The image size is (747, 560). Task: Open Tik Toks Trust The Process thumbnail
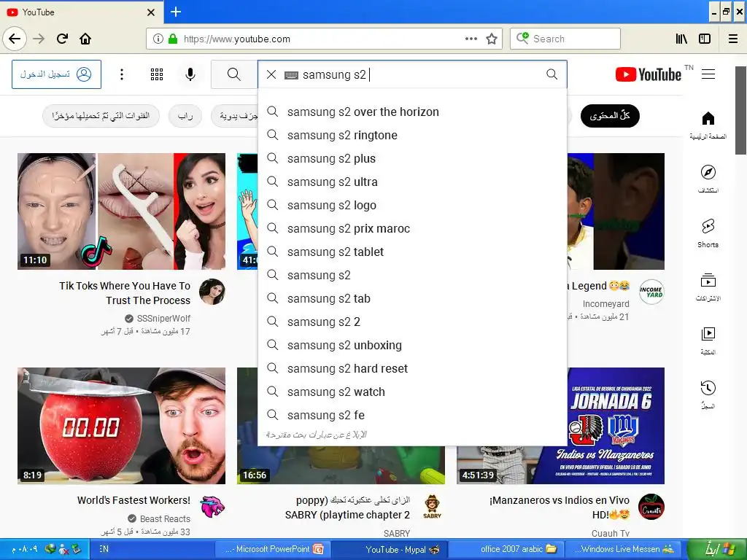122,211
